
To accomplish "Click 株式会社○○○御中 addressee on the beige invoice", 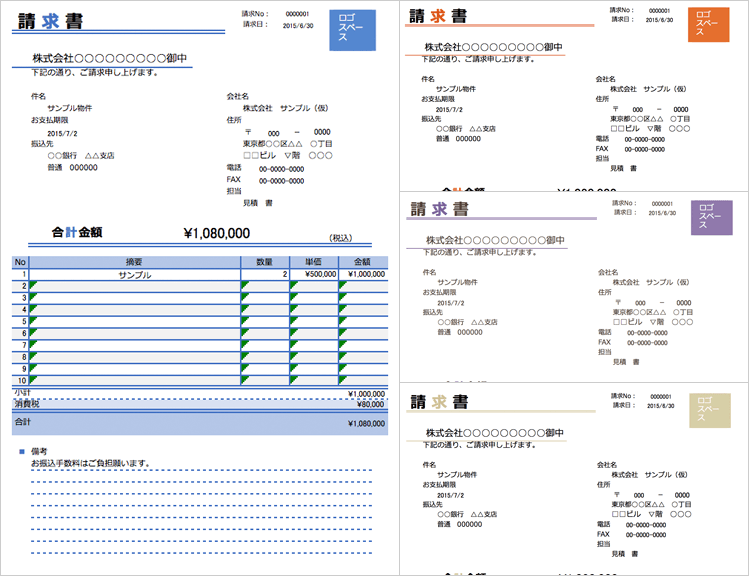I will tap(495, 433).
